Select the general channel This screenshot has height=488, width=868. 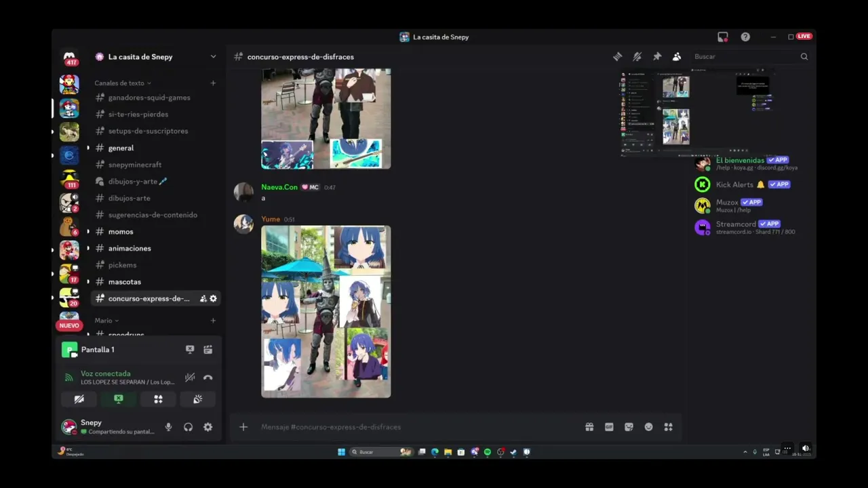(155, 148)
